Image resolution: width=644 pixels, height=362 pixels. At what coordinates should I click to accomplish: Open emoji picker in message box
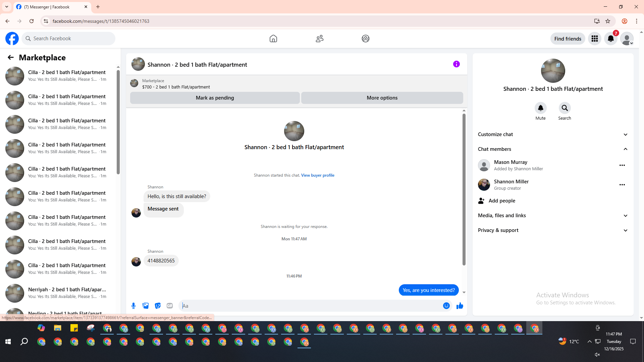pos(446,306)
